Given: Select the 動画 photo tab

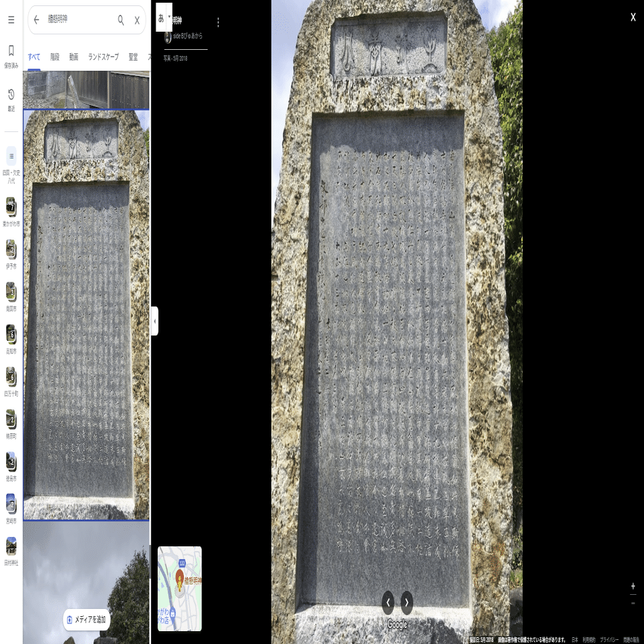Looking at the screenshot, I should 73,57.
